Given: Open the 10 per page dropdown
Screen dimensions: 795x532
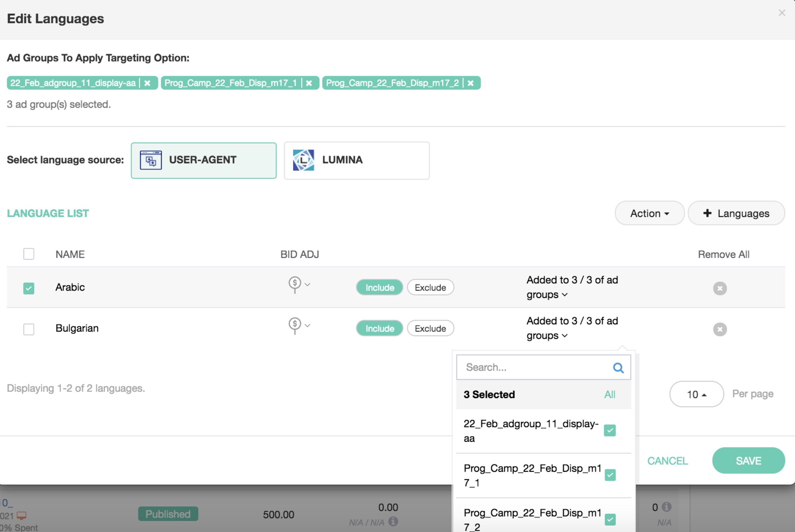Looking at the screenshot, I should [696, 394].
